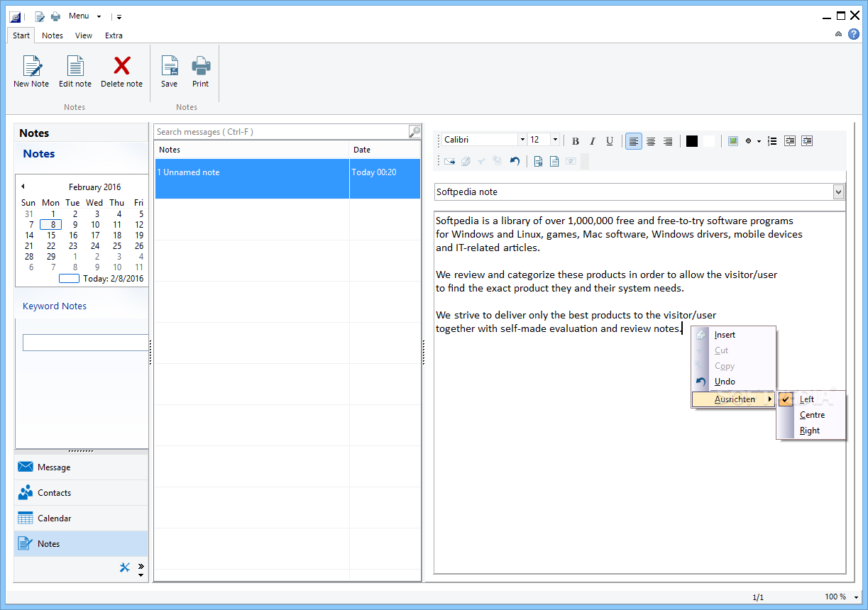Toggle left text alignment in the toolbar
Image resolution: width=868 pixels, height=610 pixels.
634,141
